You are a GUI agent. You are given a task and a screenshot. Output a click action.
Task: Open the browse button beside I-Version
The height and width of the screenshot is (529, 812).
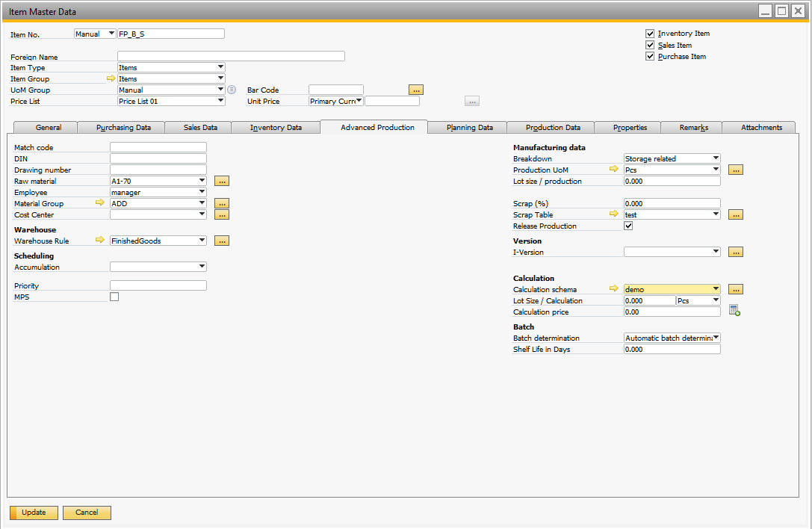[x=736, y=252]
